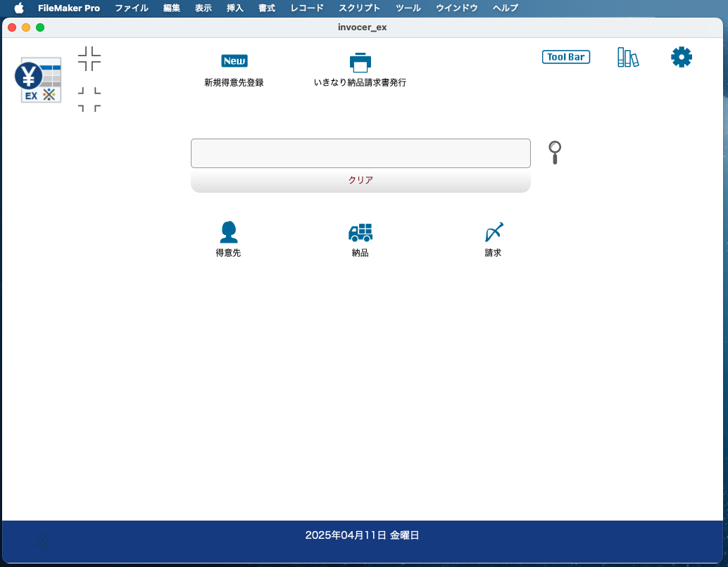Open the Apple menu

pyautogui.click(x=19, y=8)
